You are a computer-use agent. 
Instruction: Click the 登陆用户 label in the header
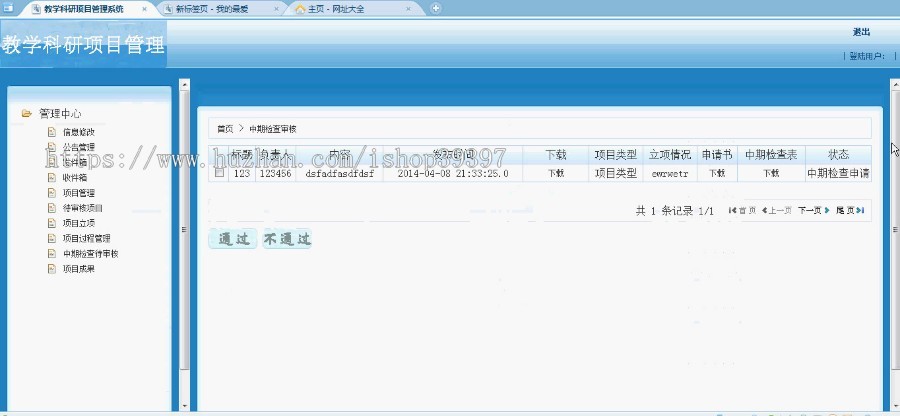(x=867, y=56)
